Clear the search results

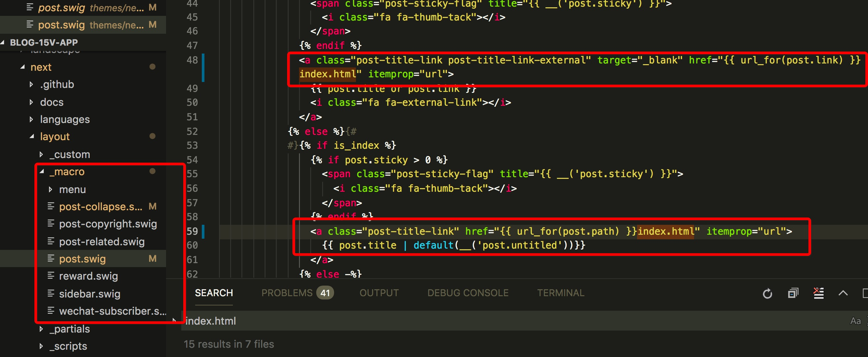pyautogui.click(x=818, y=293)
